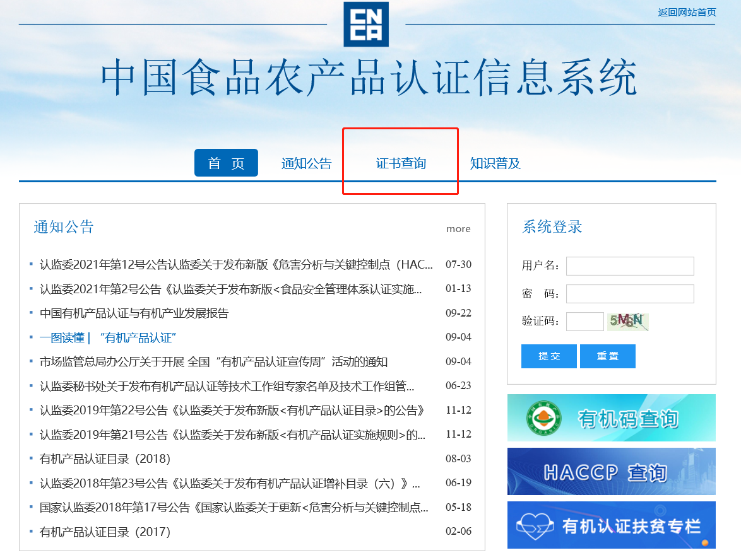Click the heart-hands icon on 扶贫专栏 banner
This screenshot has height=560, width=741.
click(535, 526)
